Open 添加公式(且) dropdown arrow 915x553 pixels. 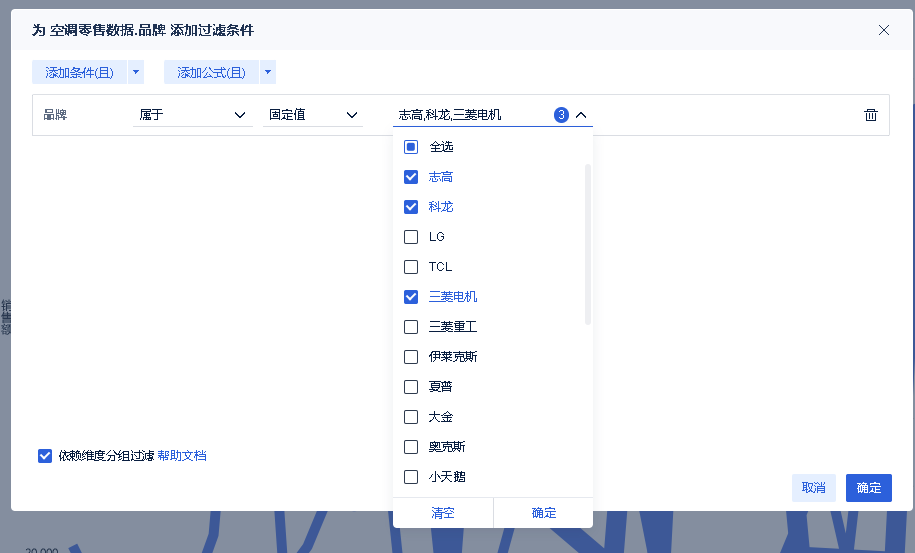pos(268,72)
